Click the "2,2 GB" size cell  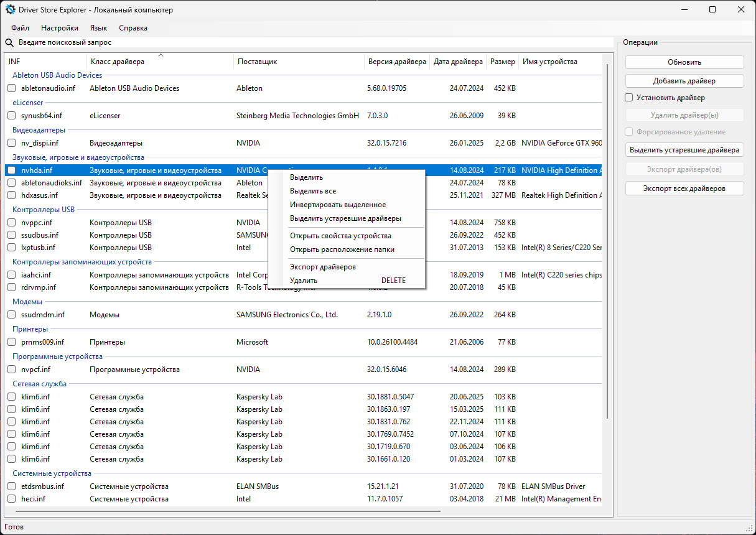[505, 143]
